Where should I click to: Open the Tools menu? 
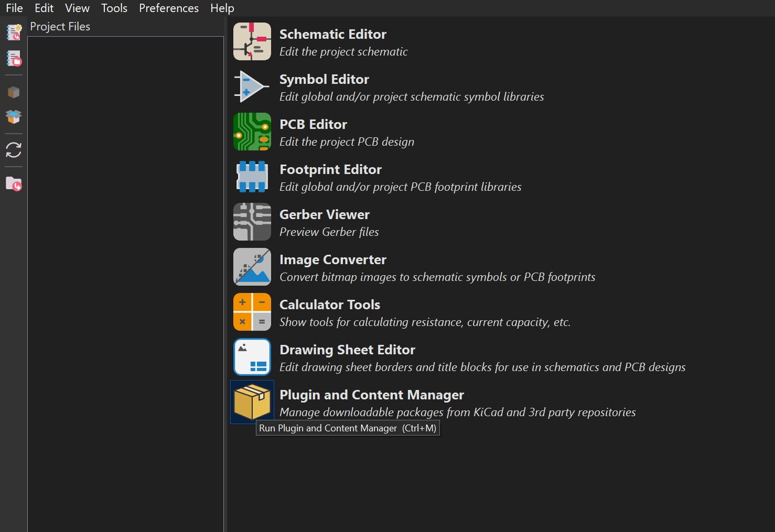(114, 8)
